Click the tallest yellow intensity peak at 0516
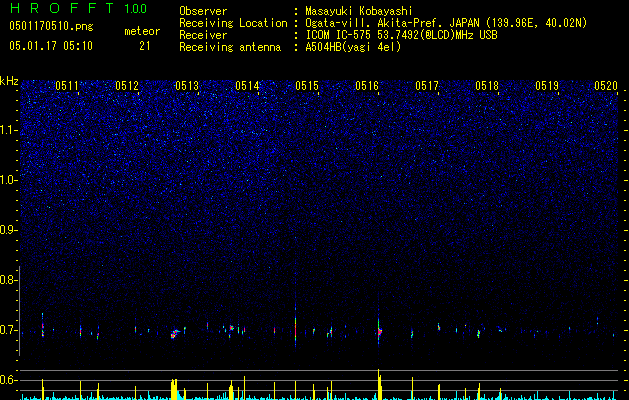 coord(379,384)
